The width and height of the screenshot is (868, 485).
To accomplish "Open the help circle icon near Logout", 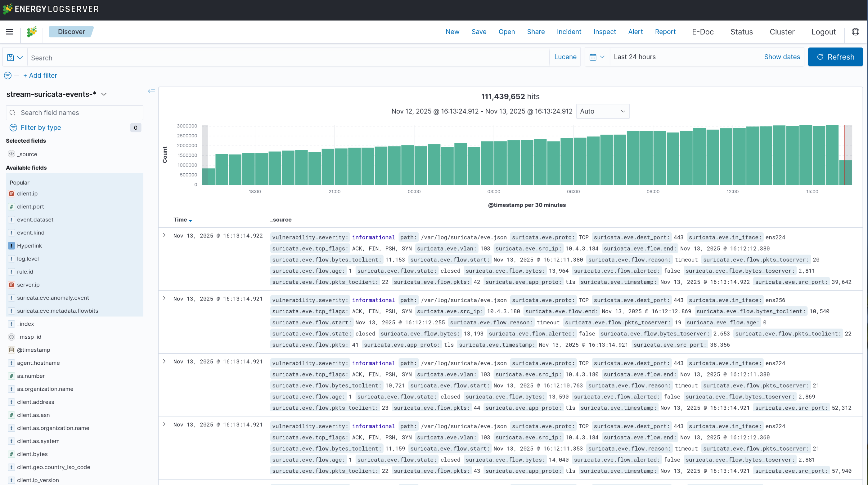I will pos(855,32).
